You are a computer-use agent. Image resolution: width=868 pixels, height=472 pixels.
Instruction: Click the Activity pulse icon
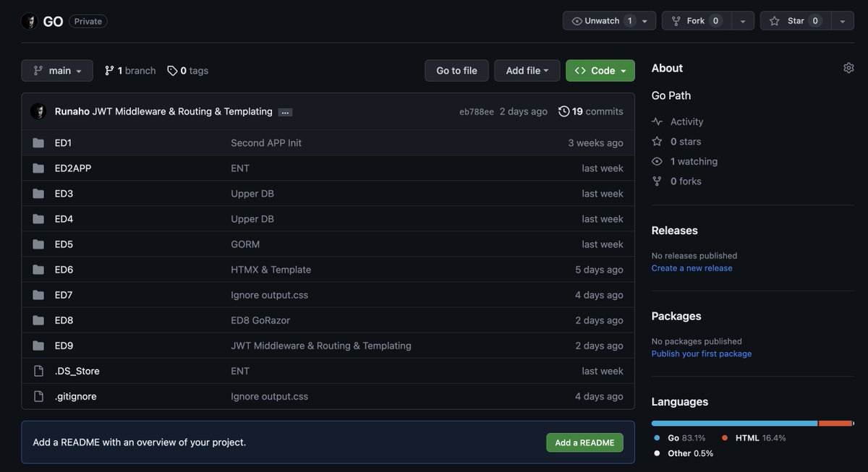pos(657,122)
